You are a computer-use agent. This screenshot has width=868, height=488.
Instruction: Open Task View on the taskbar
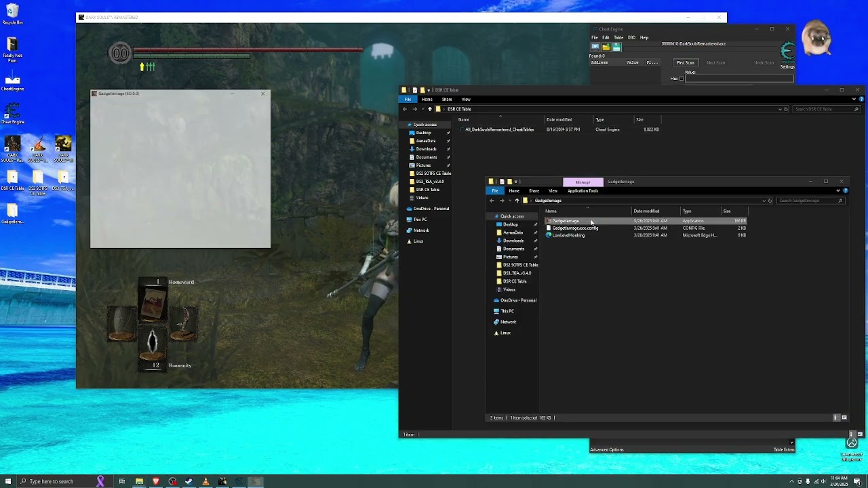[x=122, y=481]
